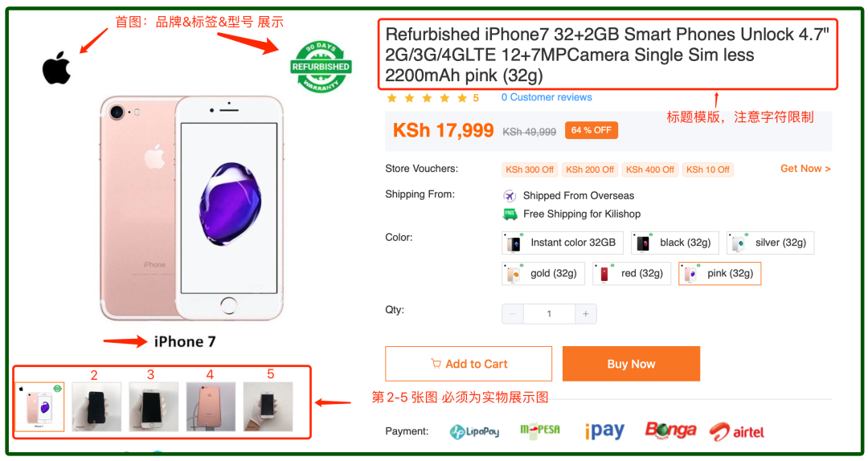868x461 pixels.
Task: View the fourth product thumbnail, pink back
Action: tap(211, 406)
